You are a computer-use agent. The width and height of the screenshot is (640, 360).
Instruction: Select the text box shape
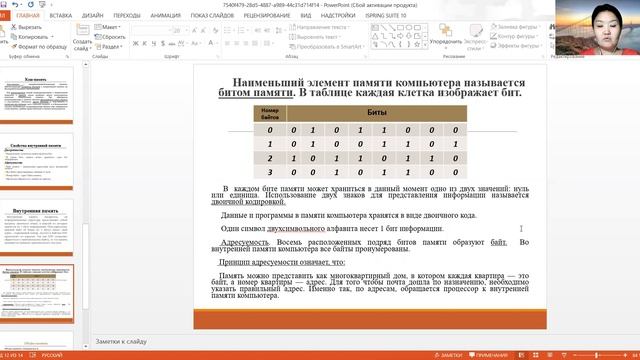coord(375,28)
